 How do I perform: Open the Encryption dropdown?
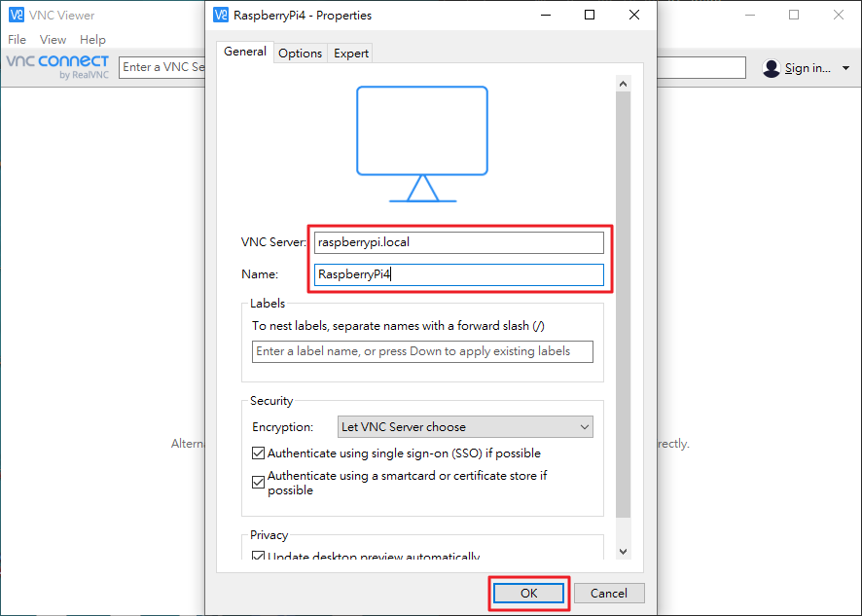[465, 427]
